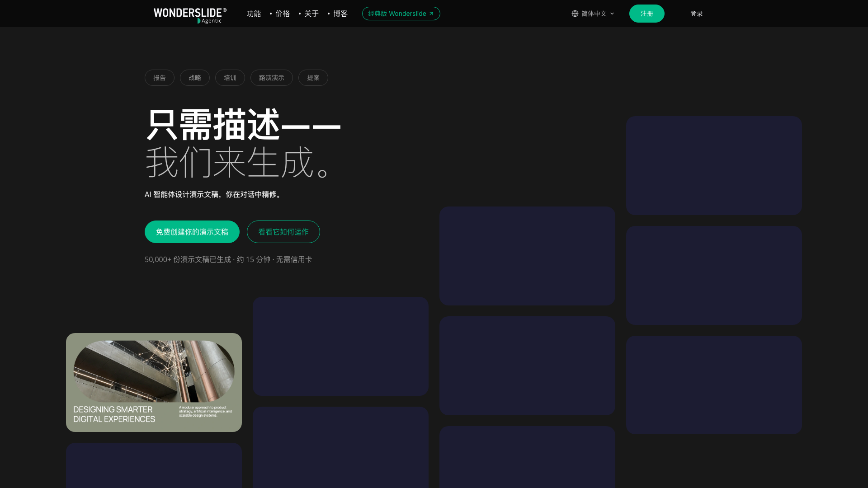868x488 pixels.
Task: Click the globe language icon
Action: (575, 14)
